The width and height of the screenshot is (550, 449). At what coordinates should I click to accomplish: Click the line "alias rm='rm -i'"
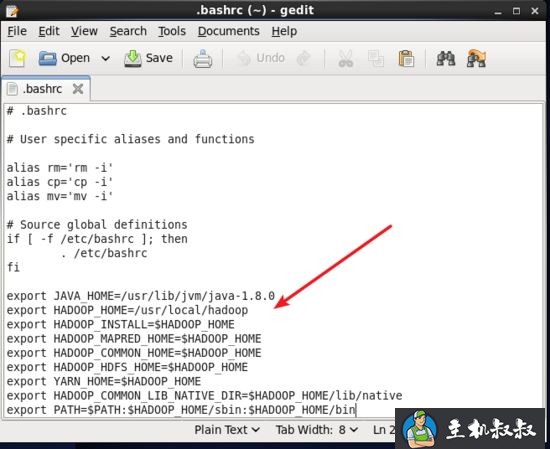[x=60, y=168]
